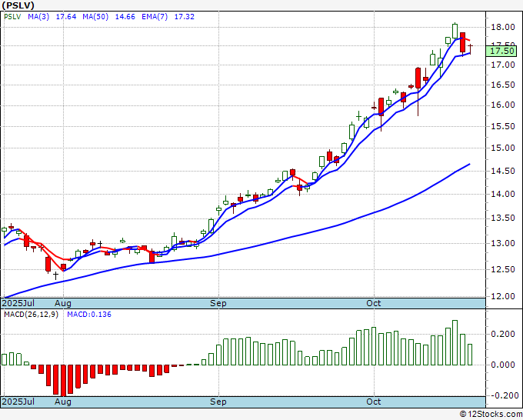Click the MACD:0.136 value
This screenshot has height=420, width=523.
coord(89,315)
